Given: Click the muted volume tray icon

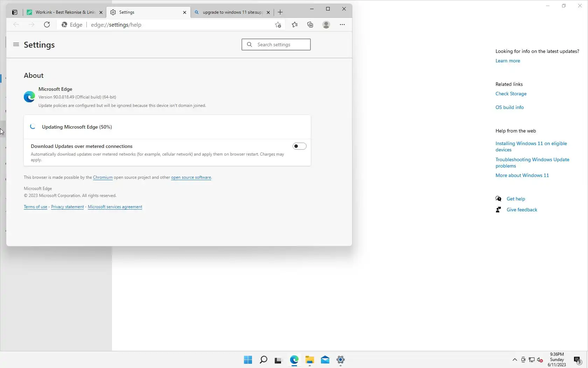Looking at the screenshot, I should pos(540,360).
